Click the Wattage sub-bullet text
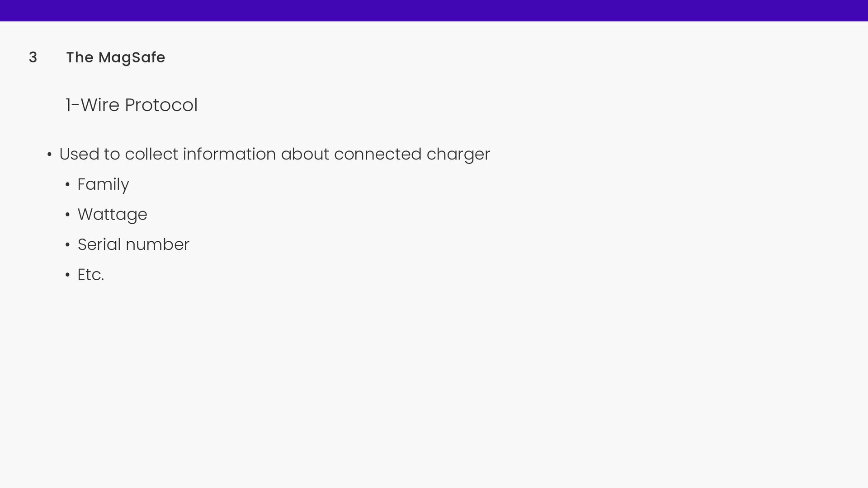This screenshot has width=868, height=488. pyautogui.click(x=112, y=215)
